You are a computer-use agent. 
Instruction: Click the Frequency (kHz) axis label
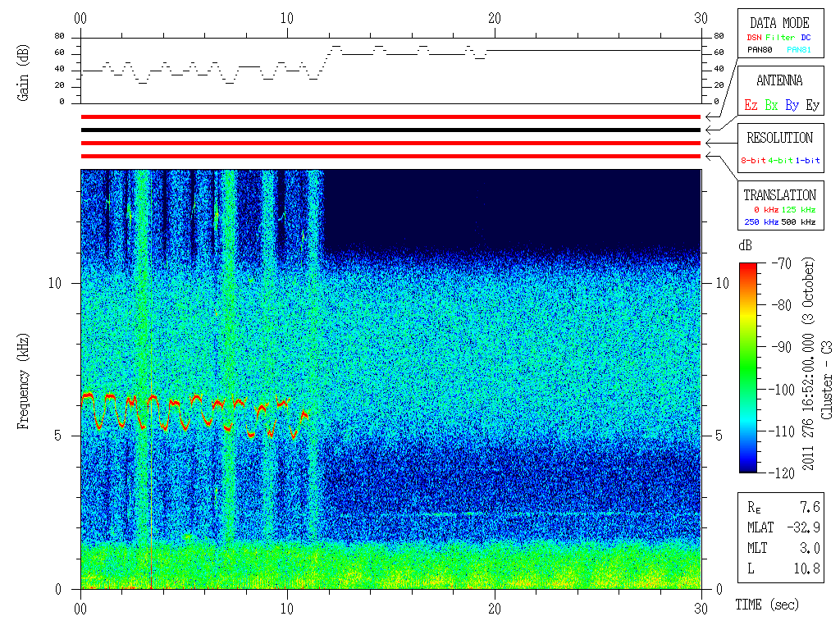(22, 381)
